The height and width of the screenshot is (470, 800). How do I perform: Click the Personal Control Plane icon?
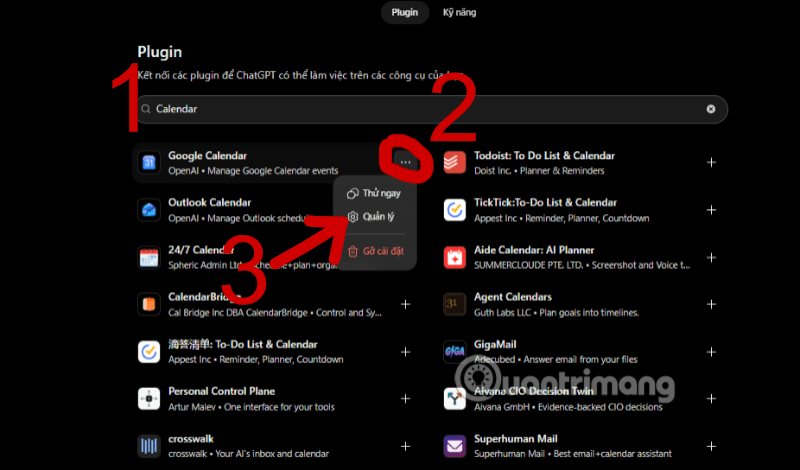149,399
